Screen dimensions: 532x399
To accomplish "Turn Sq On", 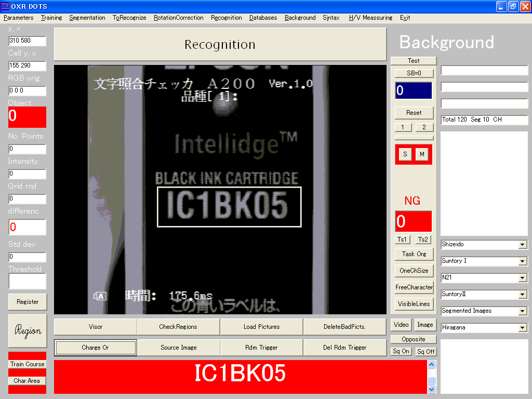I will [401, 352].
